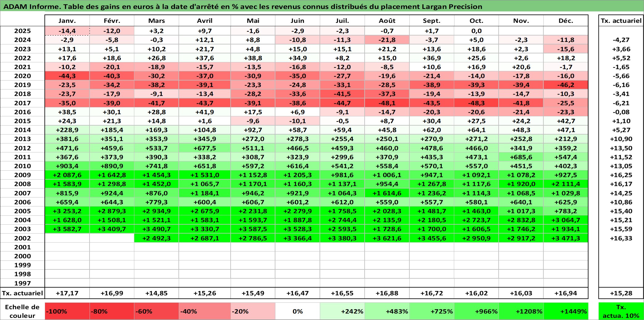Click the Févr. column header
Screen dimensions: 644x320
(x=112, y=21)
